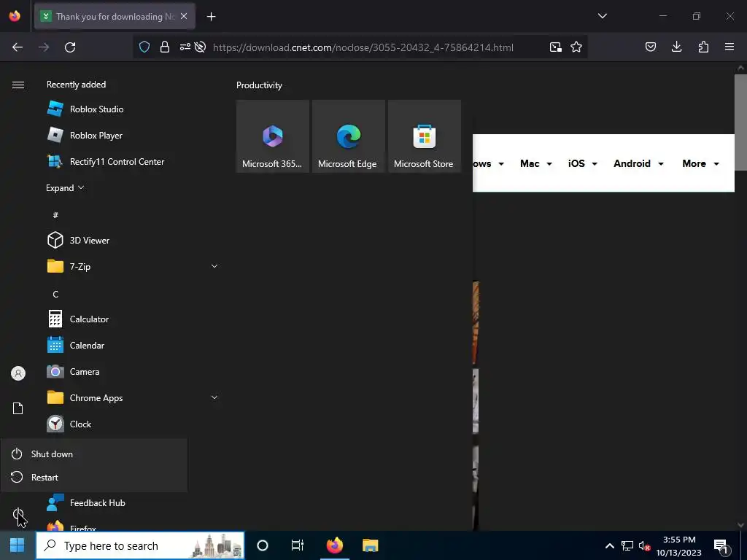747x560 pixels.
Task: Open Firefox downloads panel
Action: pyautogui.click(x=676, y=47)
